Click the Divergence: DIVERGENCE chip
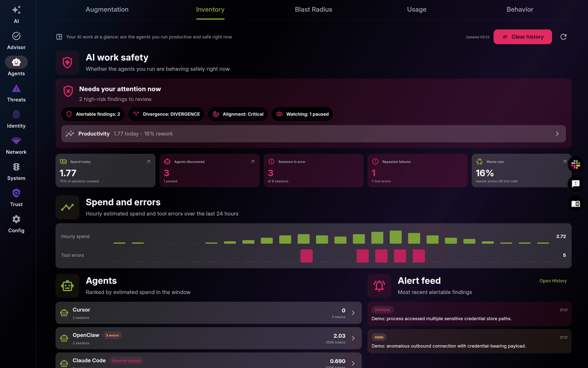The height and width of the screenshot is (368, 588). click(166, 114)
